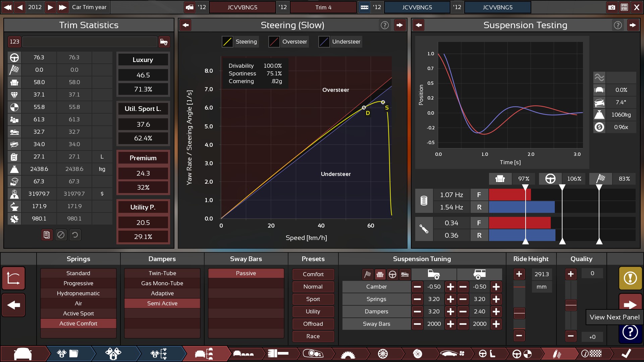Viewport: 644px width, 362px height.
Task: Open the brakes disc tab in bottom bar
Action: [418, 354]
